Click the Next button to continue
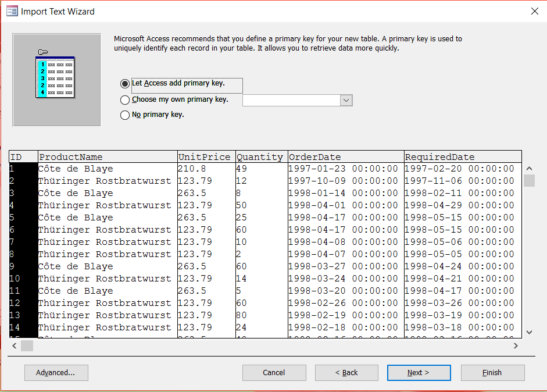This screenshot has width=547, height=392. pyautogui.click(x=419, y=373)
